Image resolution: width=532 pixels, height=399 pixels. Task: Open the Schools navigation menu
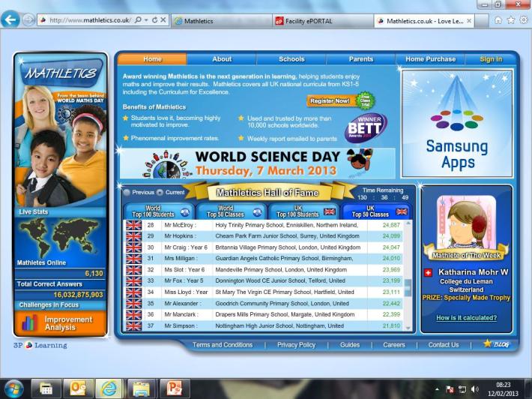[x=291, y=59]
